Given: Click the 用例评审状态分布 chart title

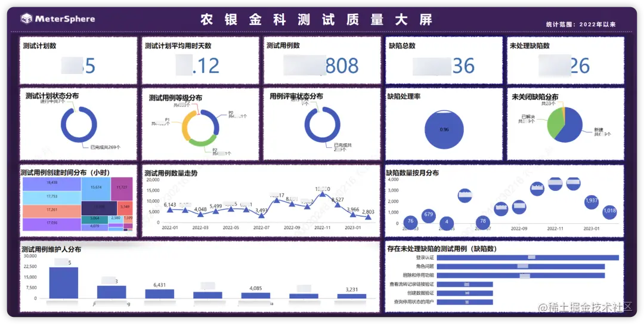Looking at the screenshot, I should tap(296, 96).
